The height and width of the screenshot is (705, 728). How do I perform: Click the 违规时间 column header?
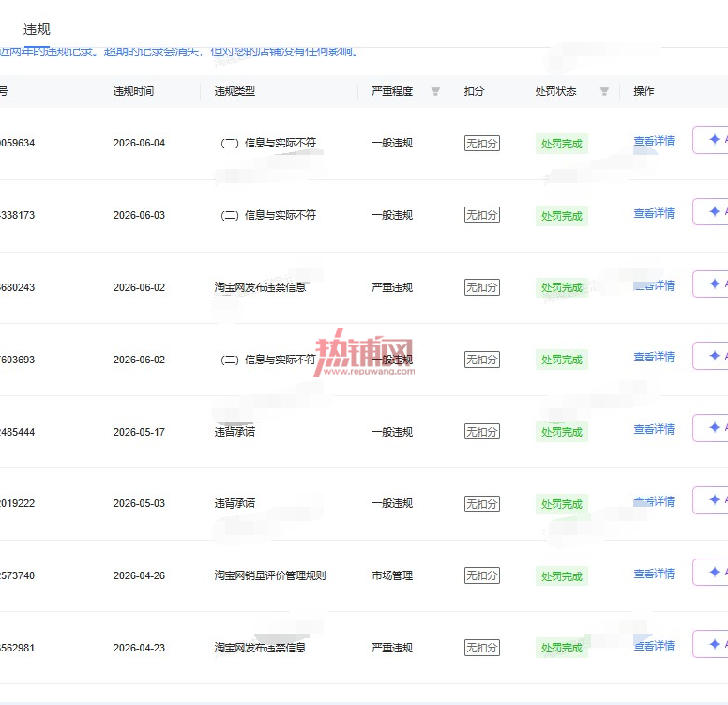(134, 92)
